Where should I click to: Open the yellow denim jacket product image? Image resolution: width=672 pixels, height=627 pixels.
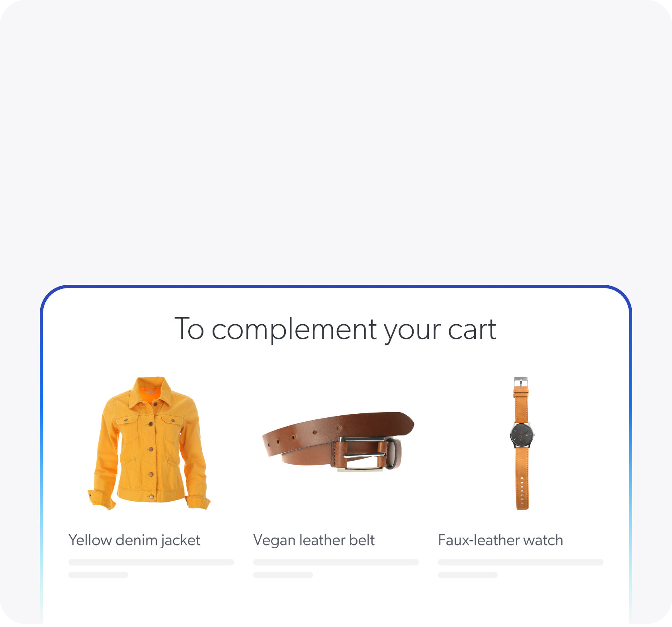click(149, 443)
